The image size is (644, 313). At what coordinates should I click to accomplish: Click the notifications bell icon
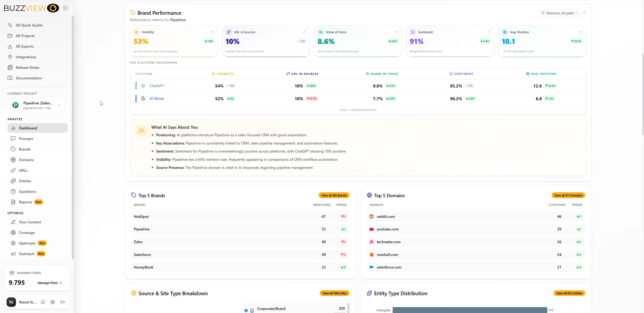(x=43, y=302)
